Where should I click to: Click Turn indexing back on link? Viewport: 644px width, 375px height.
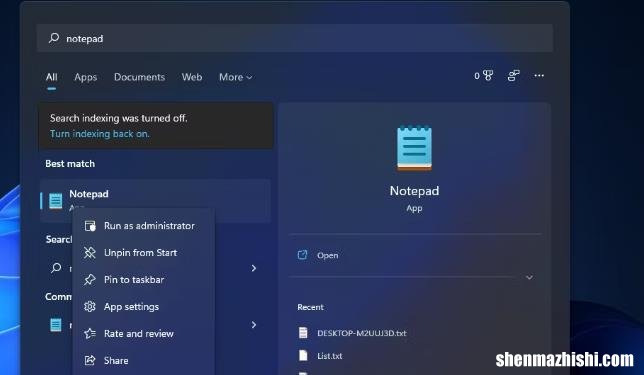pos(100,133)
